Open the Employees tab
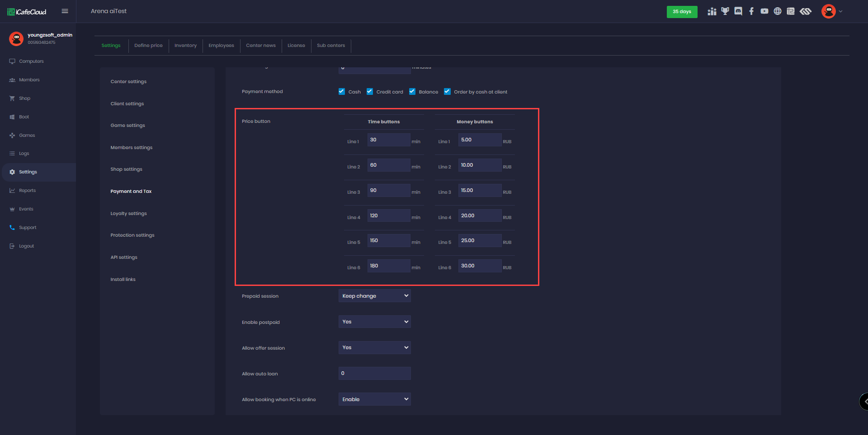 click(221, 46)
